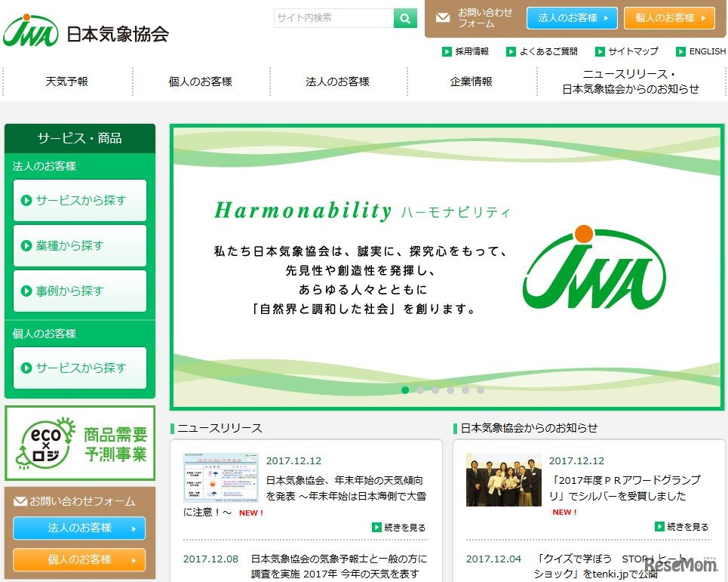
Task: Click the Harmonability hero banner
Action: point(447,267)
